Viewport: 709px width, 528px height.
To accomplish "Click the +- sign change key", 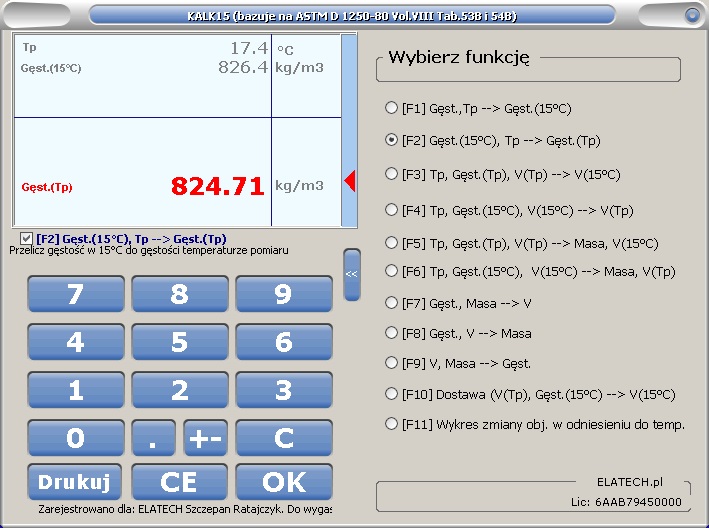I will pyautogui.click(x=206, y=438).
